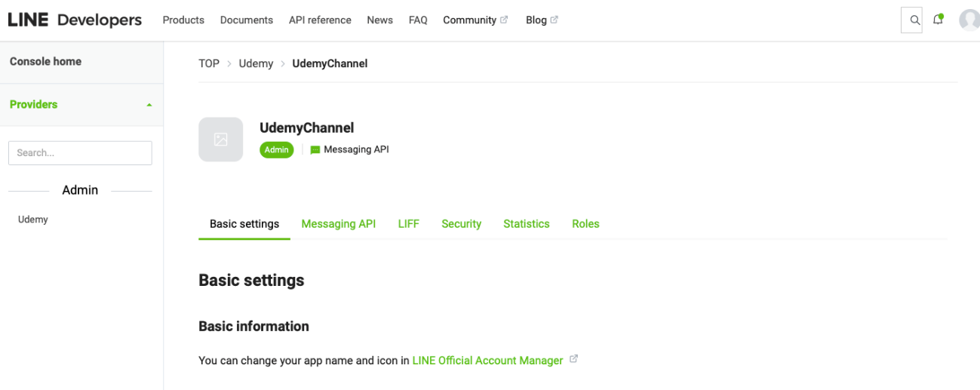Image resolution: width=980 pixels, height=390 pixels.
Task: Click UdemyChannel in the breadcrumb
Action: pos(330,63)
